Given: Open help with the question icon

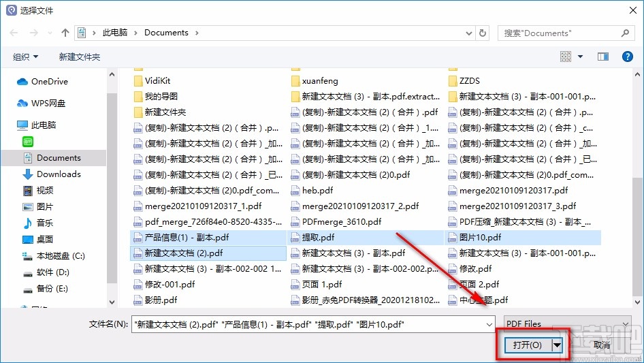Looking at the screenshot, I should click(x=628, y=57).
